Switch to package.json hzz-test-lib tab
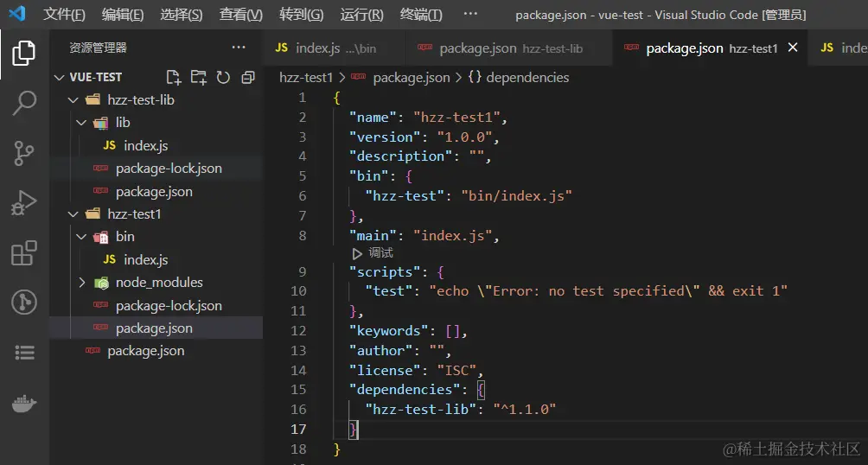 pyautogui.click(x=508, y=48)
